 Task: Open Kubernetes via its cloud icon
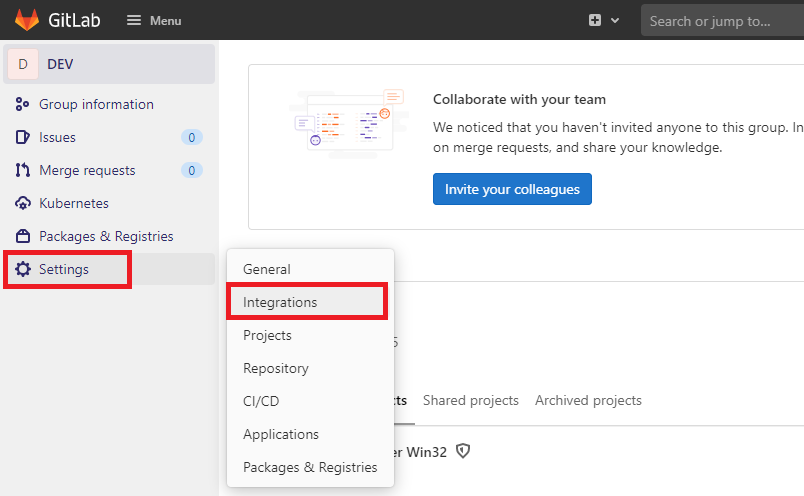point(23,203)
